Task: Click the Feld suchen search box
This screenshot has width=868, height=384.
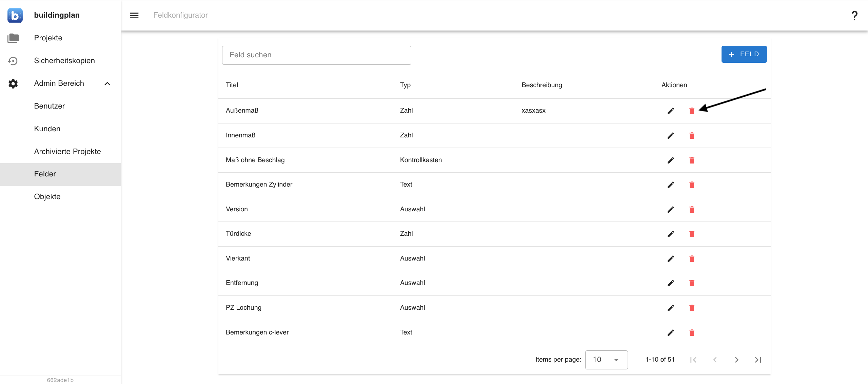Action: tap(316, 55)
